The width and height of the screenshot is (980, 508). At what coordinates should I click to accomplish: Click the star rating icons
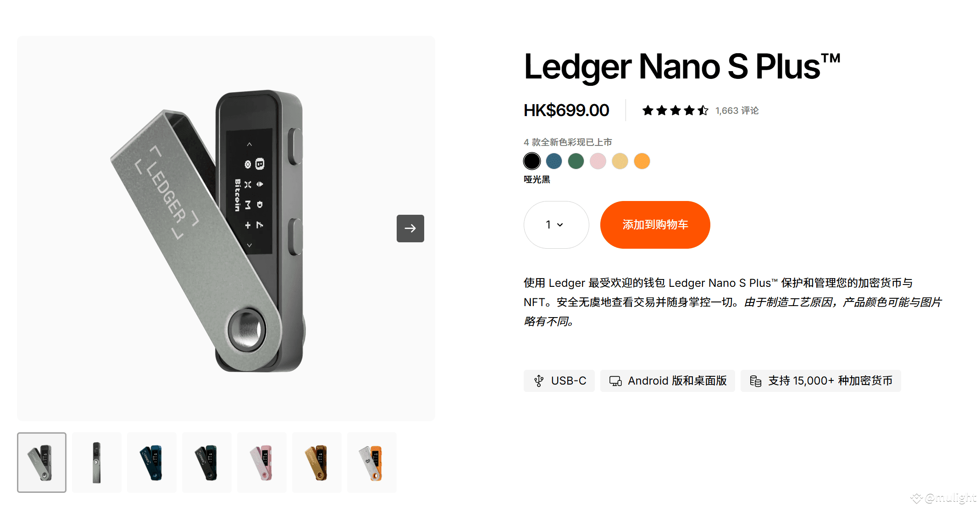point(675,111)
